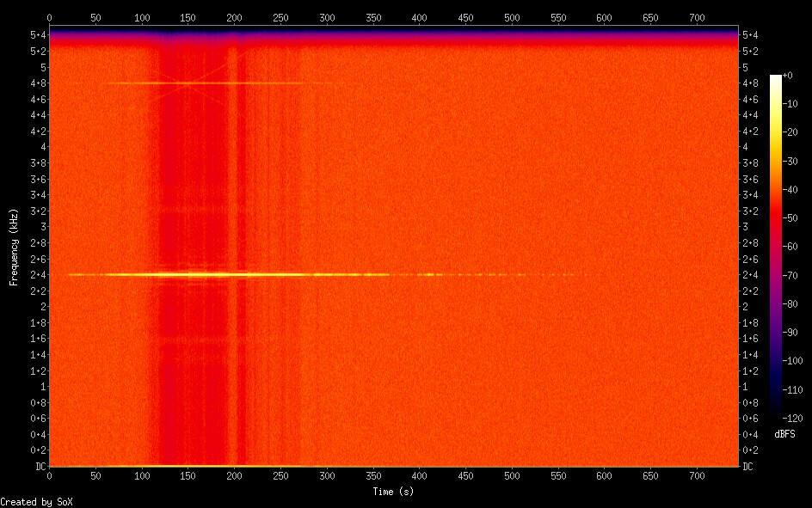Click the white top of the dBFS color bar
The image size is (812, 508).
776,79
